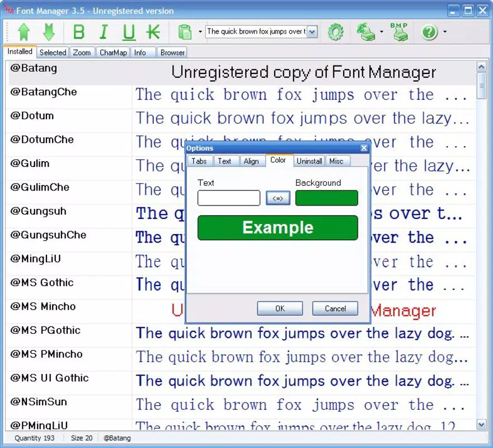493x448 pixels.
Task: Click the font list scroll up arrow
Action: coord(481,67)
